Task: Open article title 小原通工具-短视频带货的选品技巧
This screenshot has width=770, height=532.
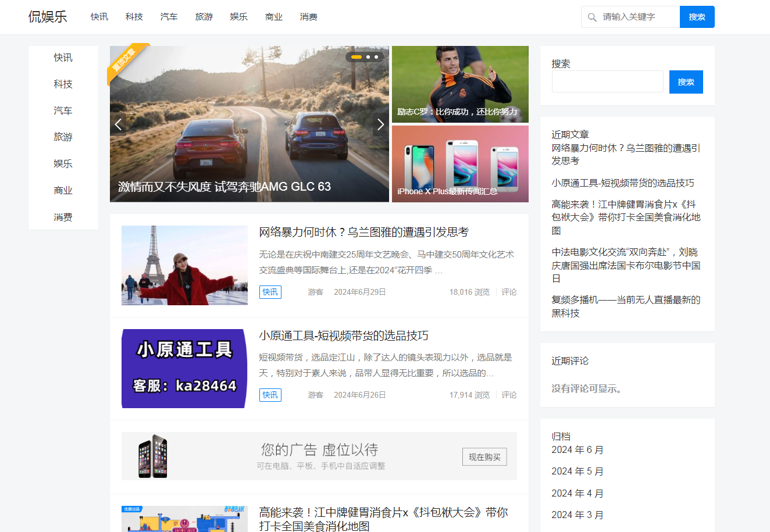Action: click(344, 335)
